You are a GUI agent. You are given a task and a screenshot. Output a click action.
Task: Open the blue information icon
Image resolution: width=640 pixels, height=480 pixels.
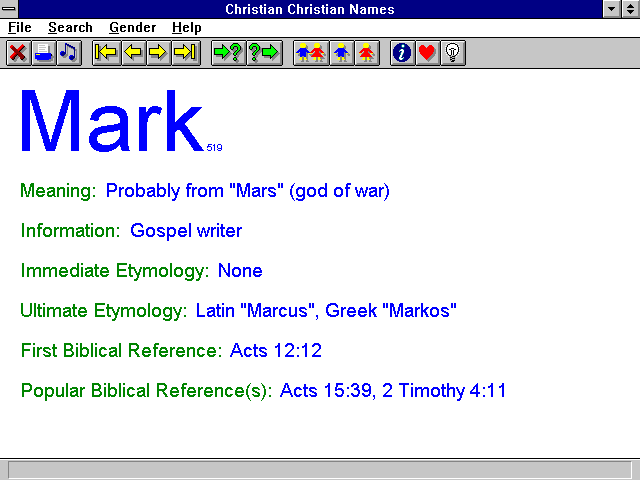point(402,53)
